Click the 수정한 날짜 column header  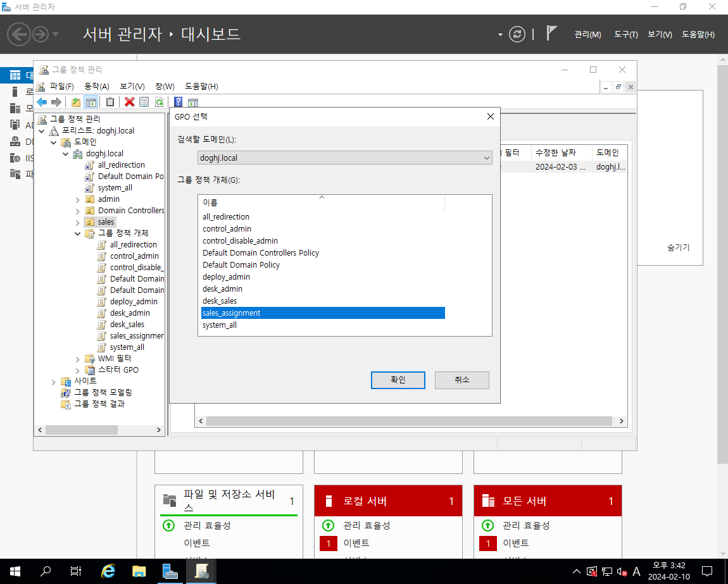(560, 152)
